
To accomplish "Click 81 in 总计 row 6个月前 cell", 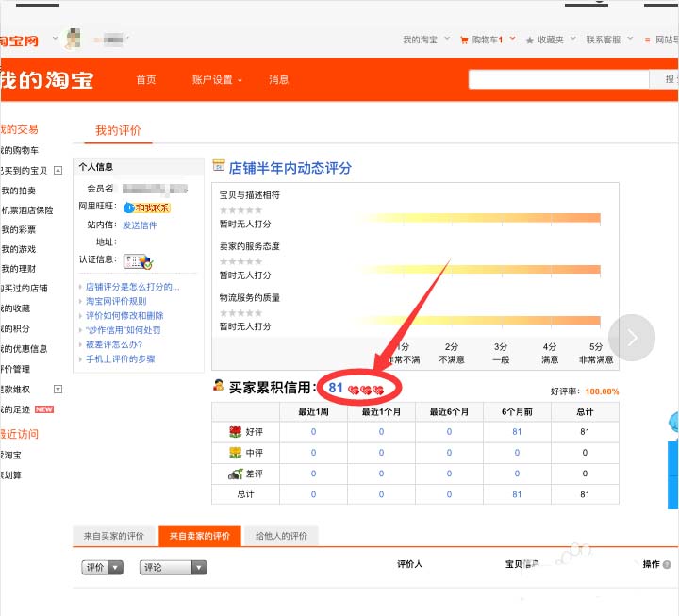I will pyautogui.click(x=517, y=494).
